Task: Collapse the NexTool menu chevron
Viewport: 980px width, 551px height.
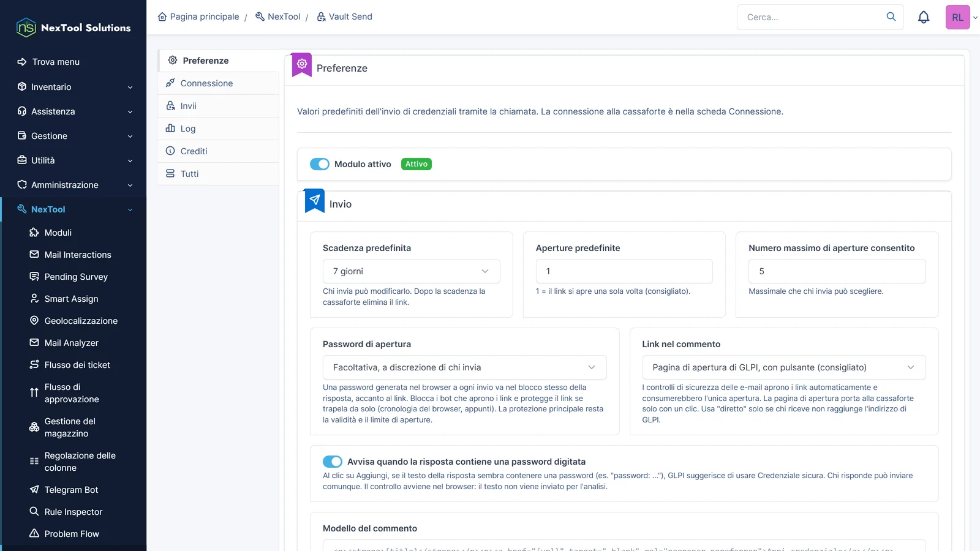Action: coord(130,210)
